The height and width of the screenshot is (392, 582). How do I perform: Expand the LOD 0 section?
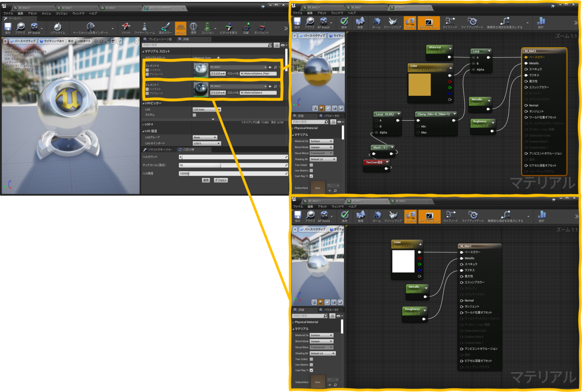pos(144,124)
